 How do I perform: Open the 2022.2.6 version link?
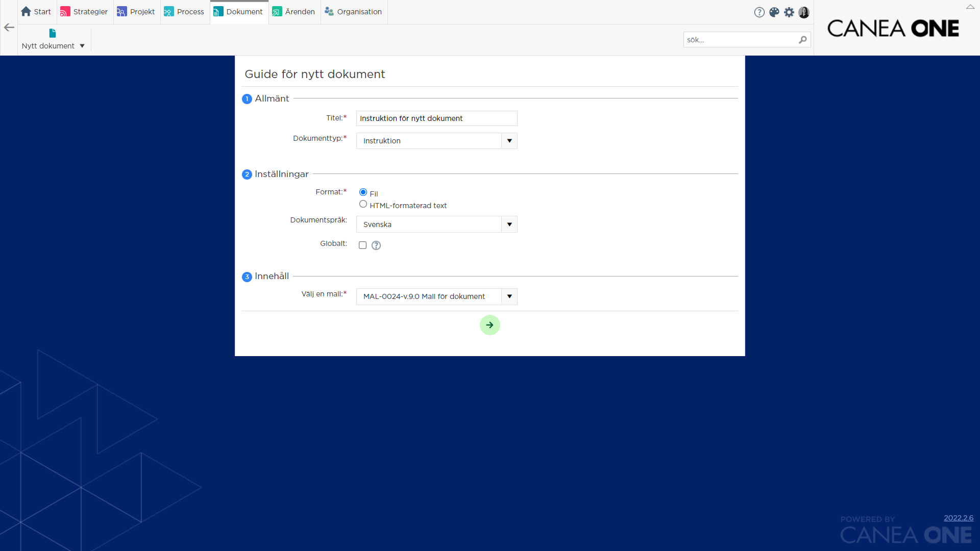click(x=959, y=518)
